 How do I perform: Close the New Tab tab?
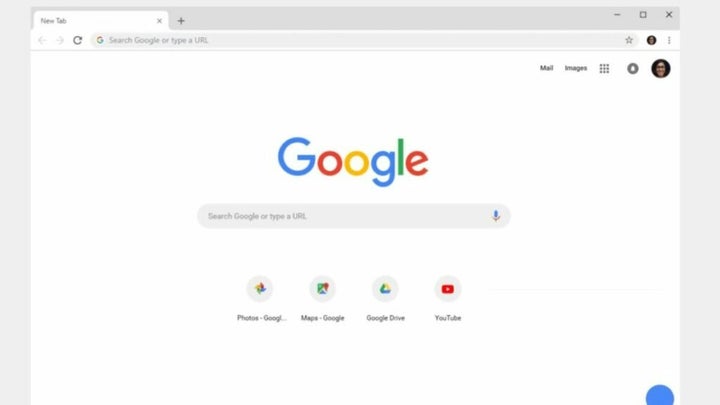pyautogui.click(x=159, y=21)
